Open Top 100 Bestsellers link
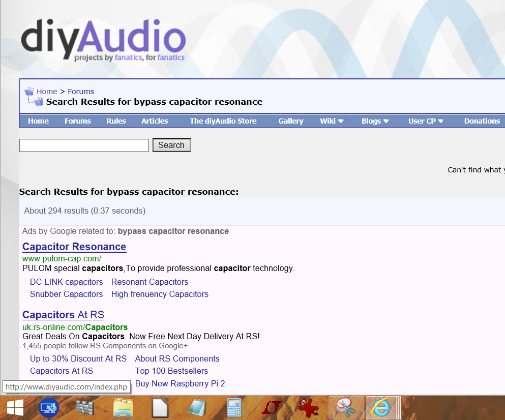The image size is (505, 420). coord(171,371)
